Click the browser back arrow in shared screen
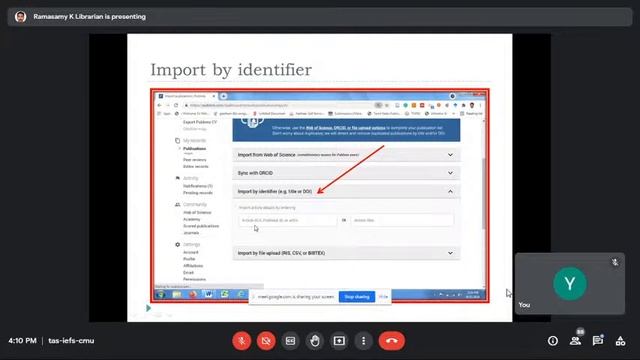 (x=160, y=105)
